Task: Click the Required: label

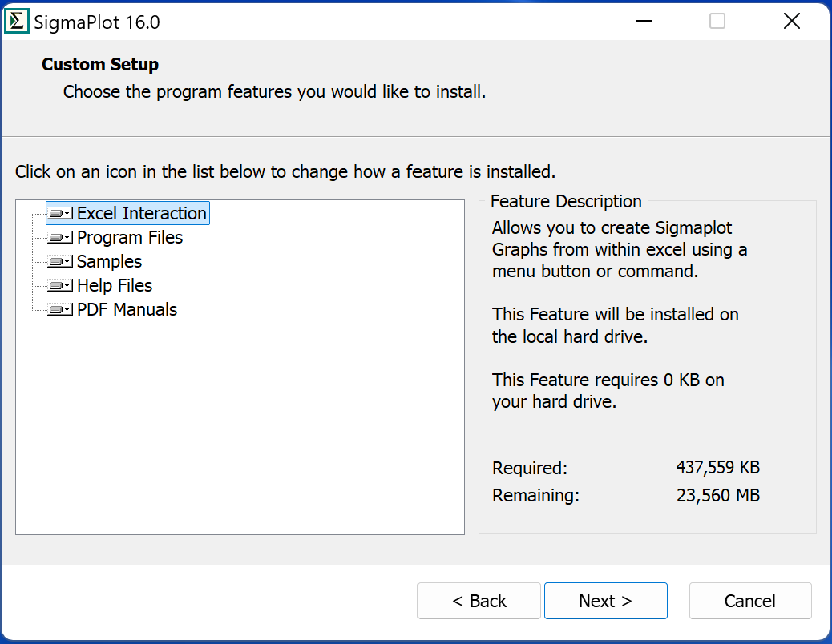Action: pyautogui.click(x=530, y=468)
